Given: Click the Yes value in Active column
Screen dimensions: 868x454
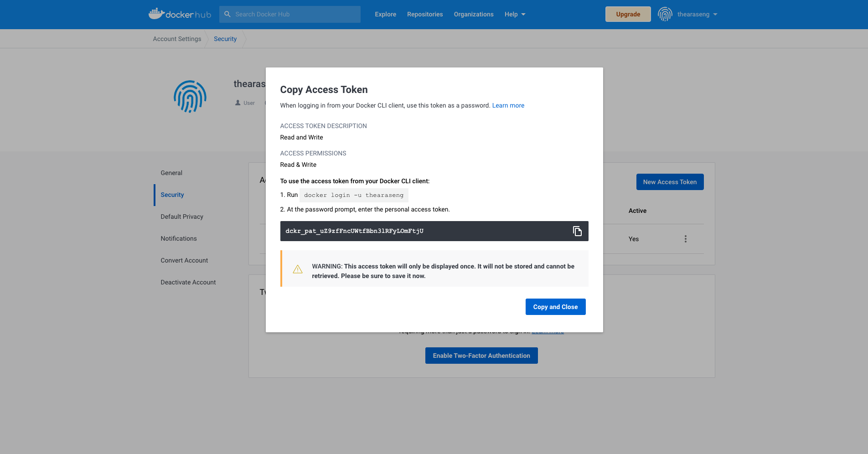Looking at the screenshot, I should pos(634,239).
